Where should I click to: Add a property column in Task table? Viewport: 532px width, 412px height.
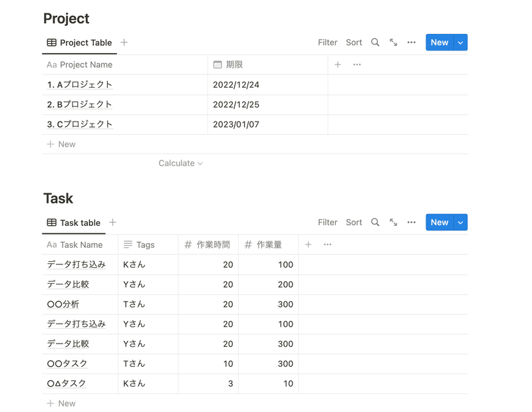pyautogui.click(x=308, y=245)
